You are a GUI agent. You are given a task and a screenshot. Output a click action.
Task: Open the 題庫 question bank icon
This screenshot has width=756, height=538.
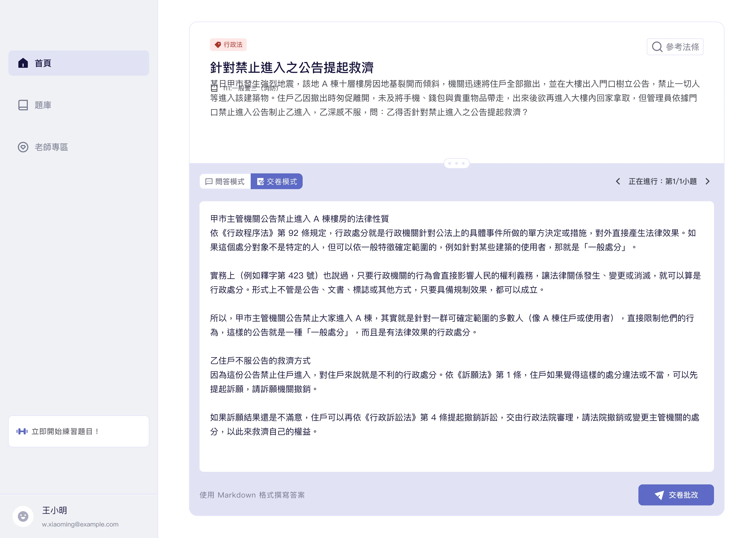coord(23,105)
